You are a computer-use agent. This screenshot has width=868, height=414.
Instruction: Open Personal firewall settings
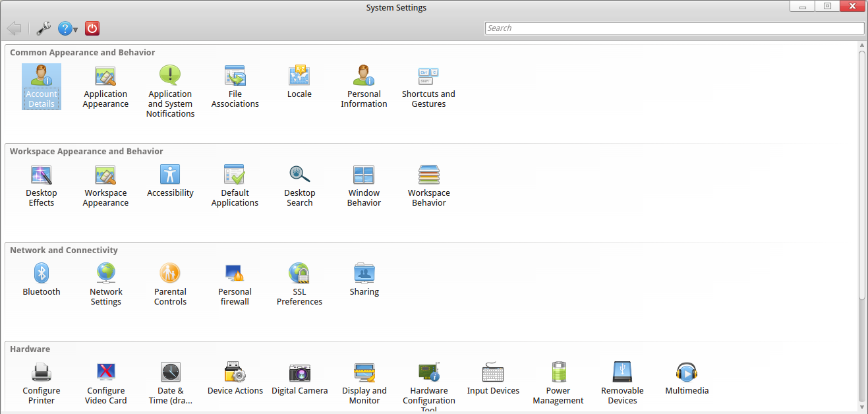tap(235, 274)
